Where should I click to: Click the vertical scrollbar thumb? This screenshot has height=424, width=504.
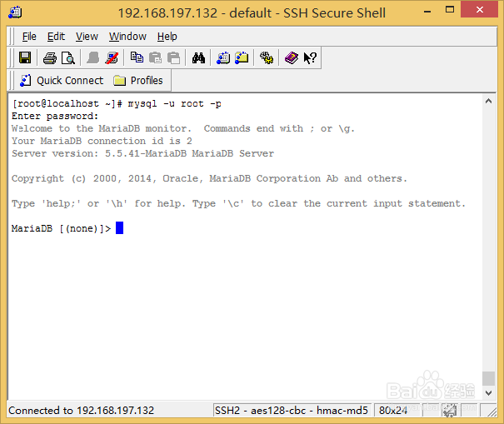488,378
